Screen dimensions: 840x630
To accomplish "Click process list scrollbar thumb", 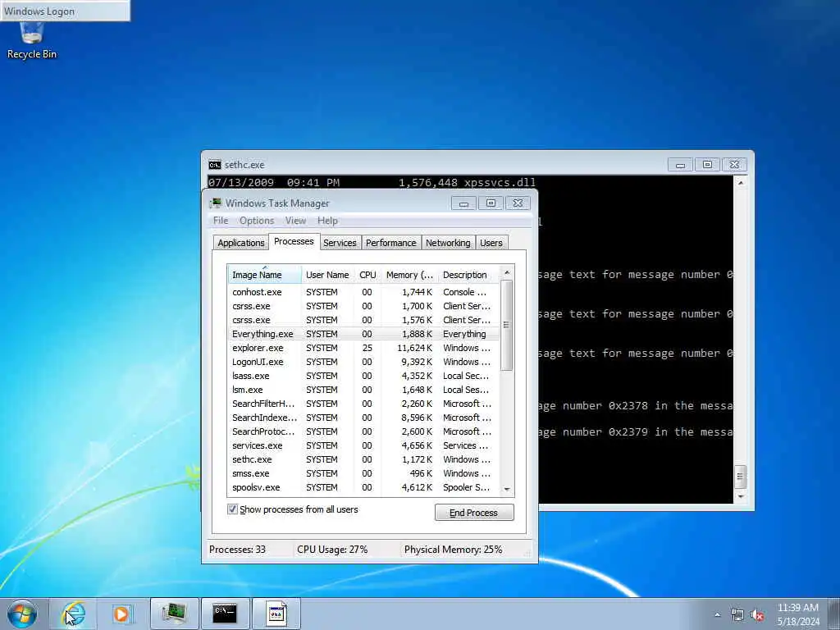I will [x=507, y=325].
